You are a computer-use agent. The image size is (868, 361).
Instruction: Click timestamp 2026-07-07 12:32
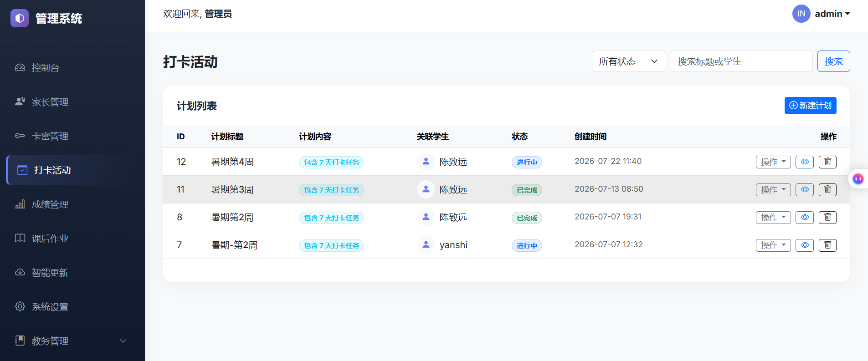pos(609,244)
